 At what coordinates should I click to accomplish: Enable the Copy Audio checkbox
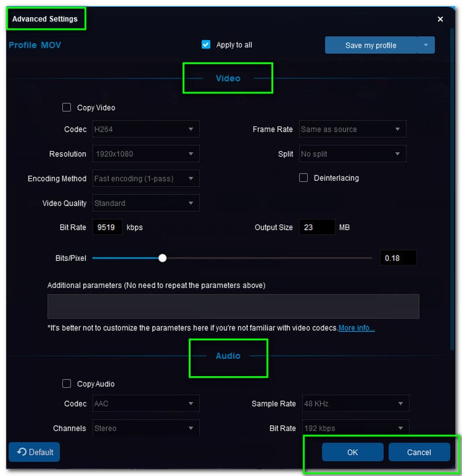(67, 384)
